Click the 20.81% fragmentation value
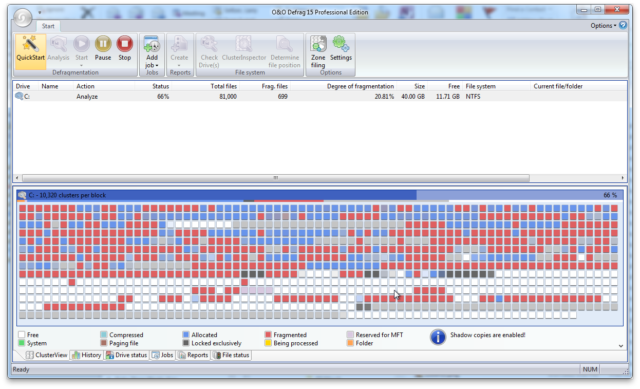This screenshot has width=640, height=389. (384, 96)
